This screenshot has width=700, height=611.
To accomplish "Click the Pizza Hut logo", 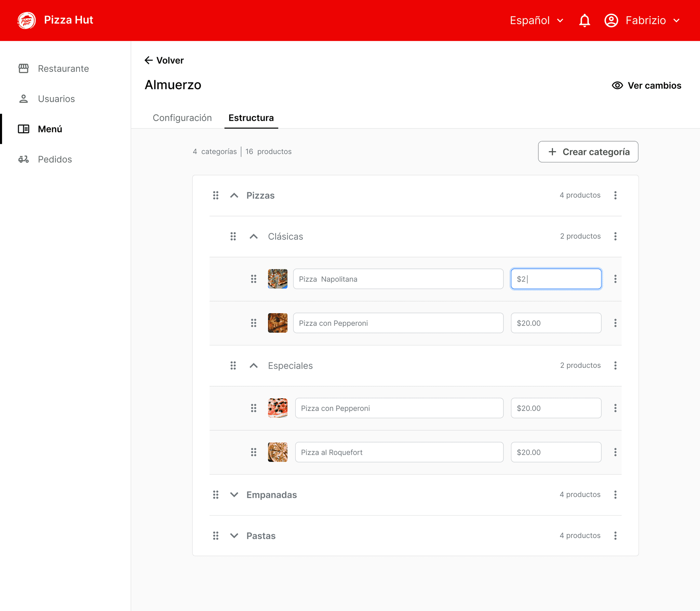I will [27, 21].
